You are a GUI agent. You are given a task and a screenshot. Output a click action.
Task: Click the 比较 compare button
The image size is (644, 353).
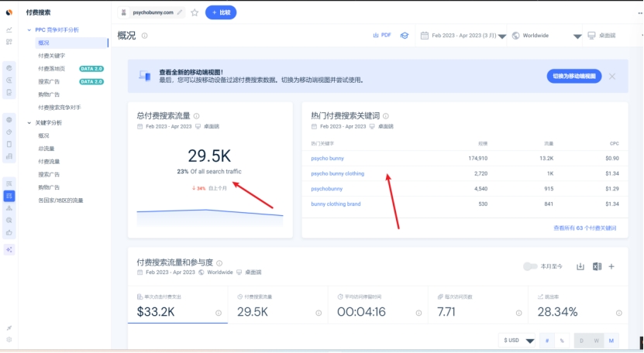point(221,12)
